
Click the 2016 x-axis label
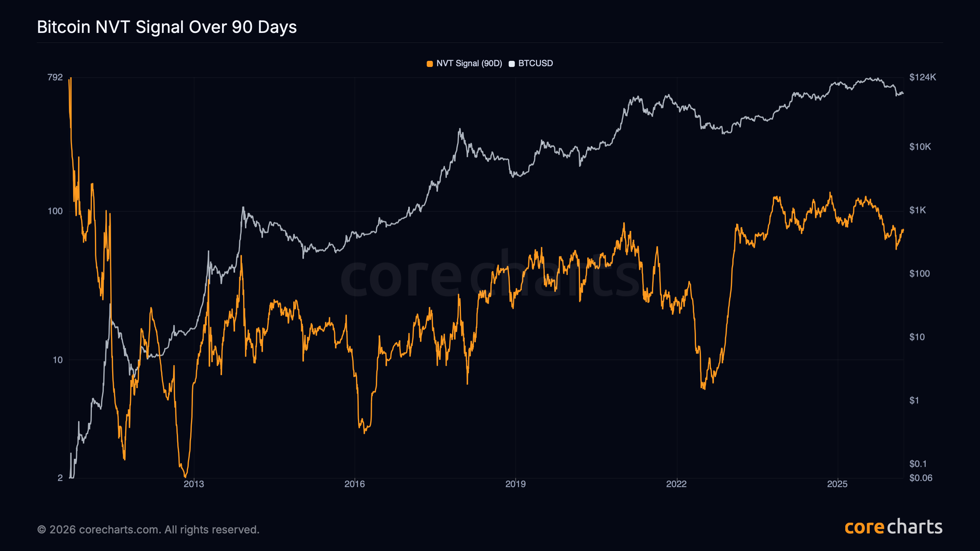(x=354, y=484)
